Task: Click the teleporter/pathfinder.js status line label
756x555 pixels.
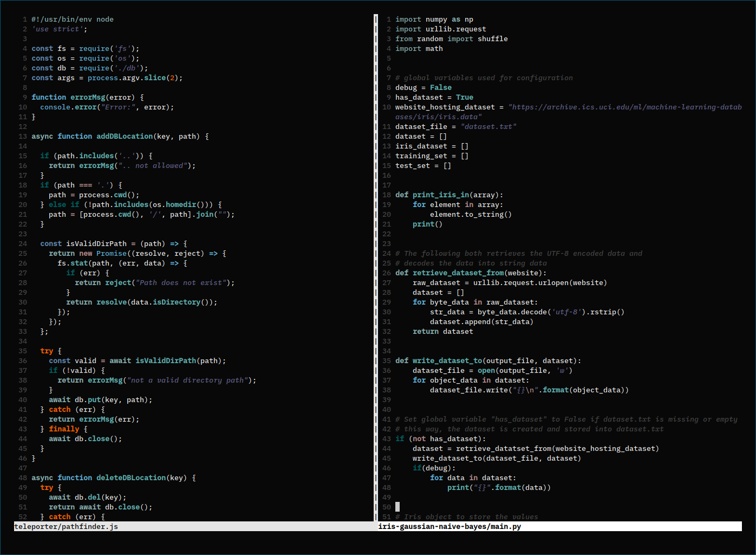Action: tap(66, 526)
